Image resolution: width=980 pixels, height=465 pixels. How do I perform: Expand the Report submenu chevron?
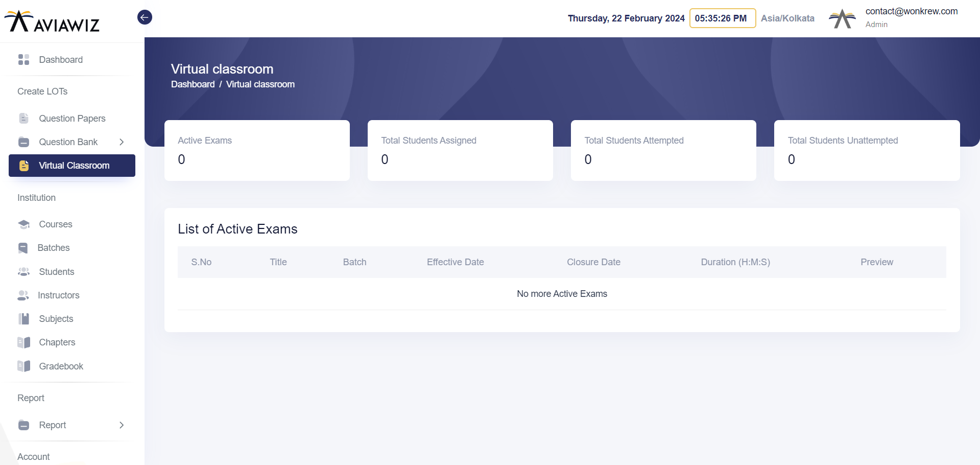pyautogui.click(x=122, y=425)
